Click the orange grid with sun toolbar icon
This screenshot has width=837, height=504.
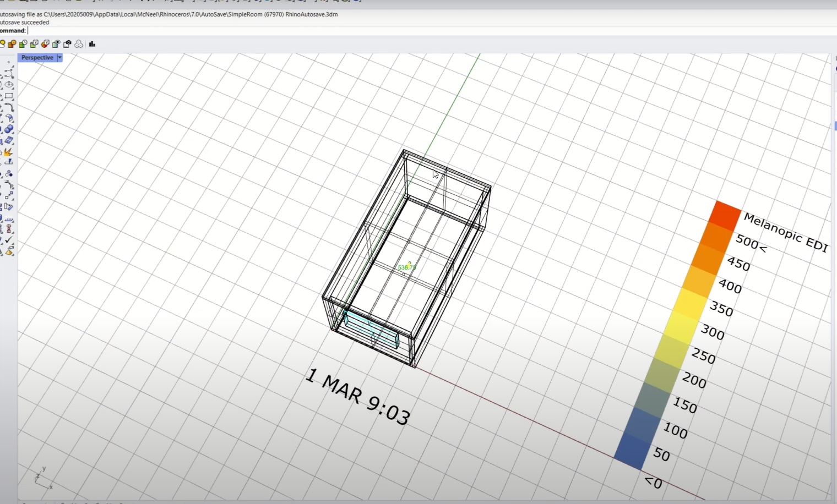pos(12,44)
